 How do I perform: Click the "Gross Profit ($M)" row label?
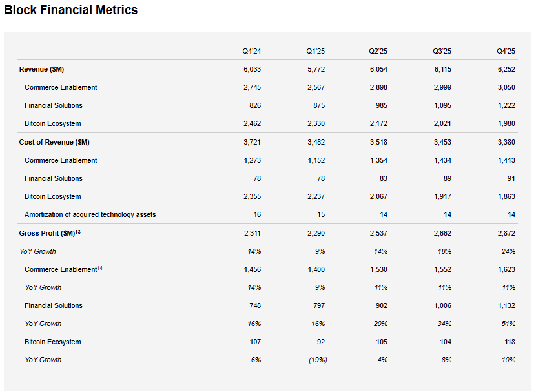50,233
